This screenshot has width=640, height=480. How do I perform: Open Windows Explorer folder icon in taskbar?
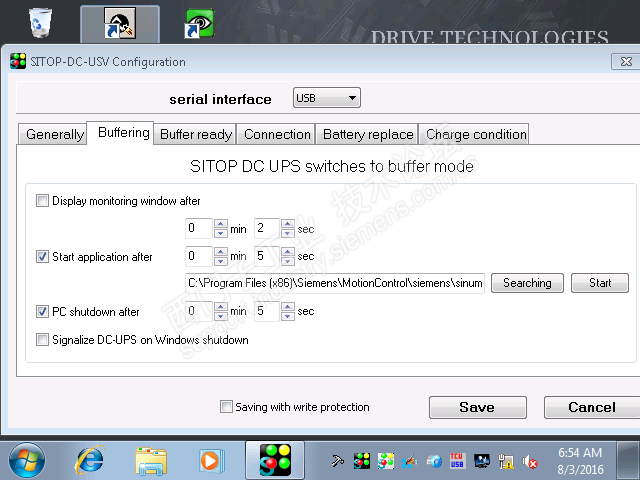pos(151,461)
